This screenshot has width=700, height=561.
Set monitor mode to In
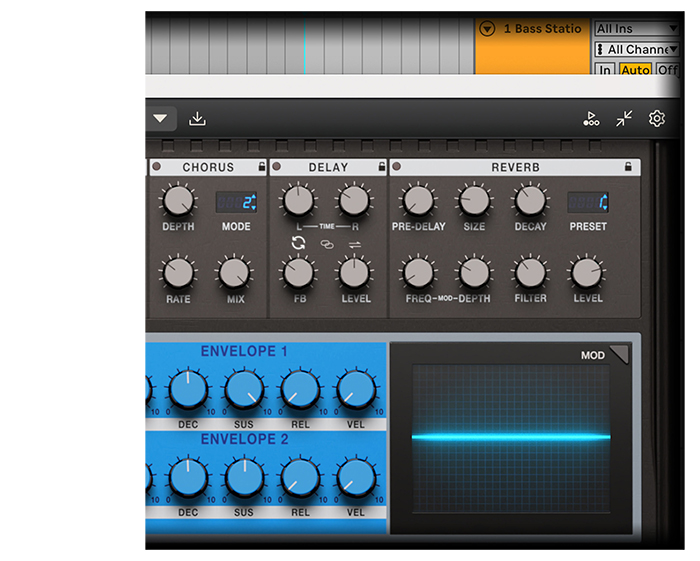coord(605,70)
